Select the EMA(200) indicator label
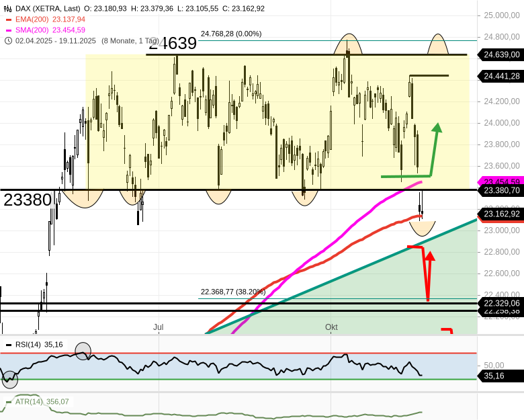The height and width of the screenshot is (420, 524). [31, 19]
